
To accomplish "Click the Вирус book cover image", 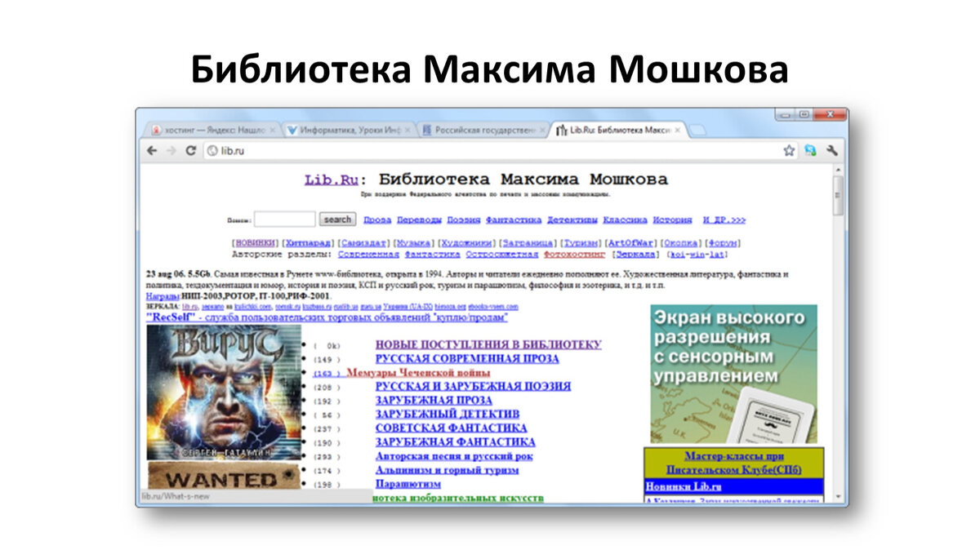I will 224,393.
